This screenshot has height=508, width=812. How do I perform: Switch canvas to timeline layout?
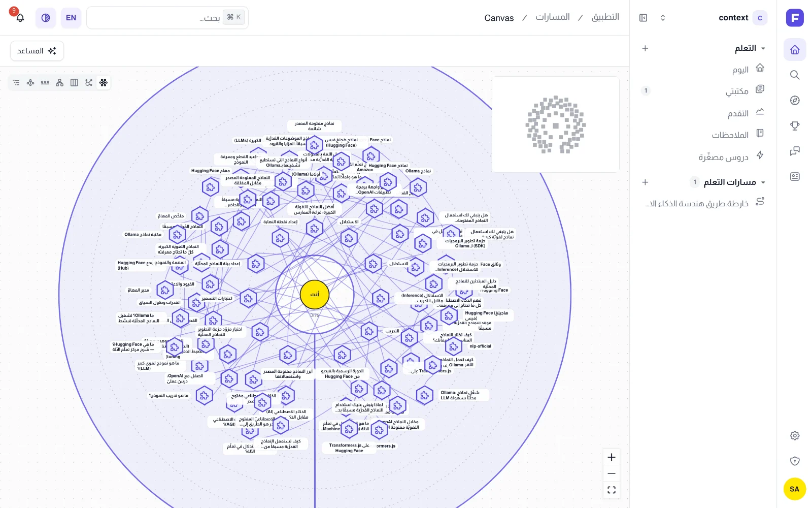click(45, 82)
